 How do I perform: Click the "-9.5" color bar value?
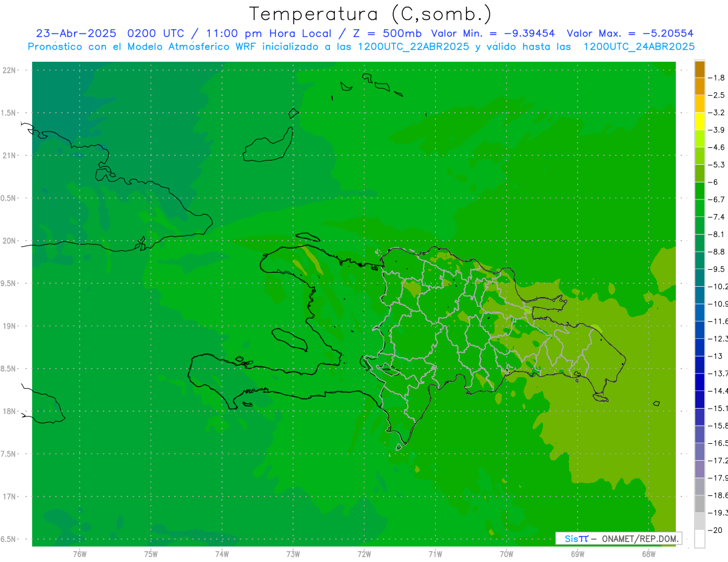(x=717, y=269)
